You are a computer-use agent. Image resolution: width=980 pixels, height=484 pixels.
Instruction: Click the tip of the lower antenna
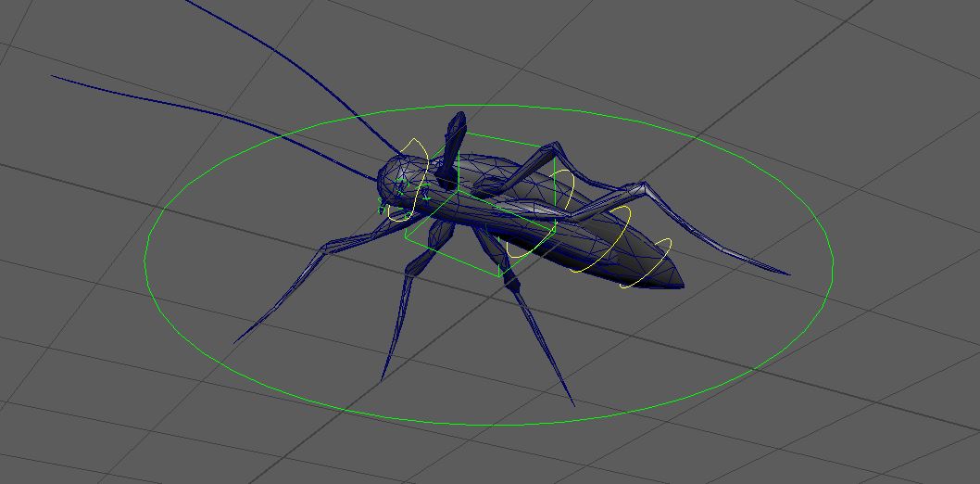tap(54, 76)
